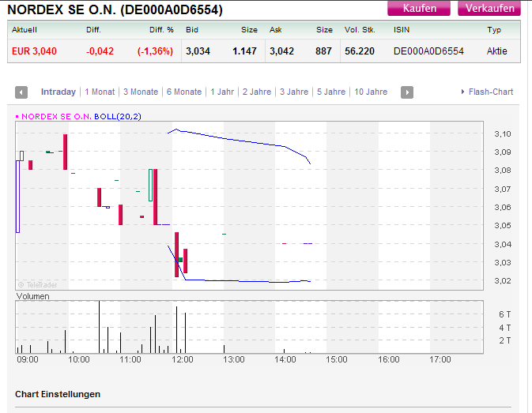Click the Kaufen button
The width and height of the screenshot is (532, 413).
point(419,8)
